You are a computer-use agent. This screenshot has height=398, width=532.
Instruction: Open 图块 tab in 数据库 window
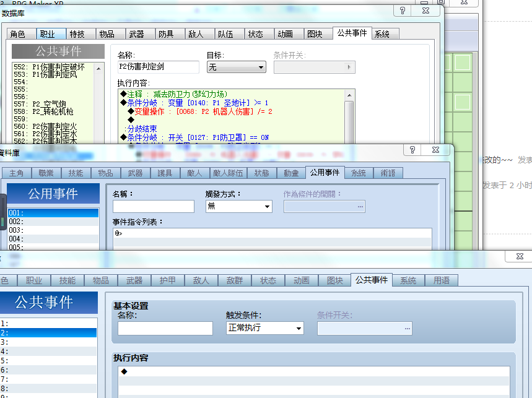(318, 34)
